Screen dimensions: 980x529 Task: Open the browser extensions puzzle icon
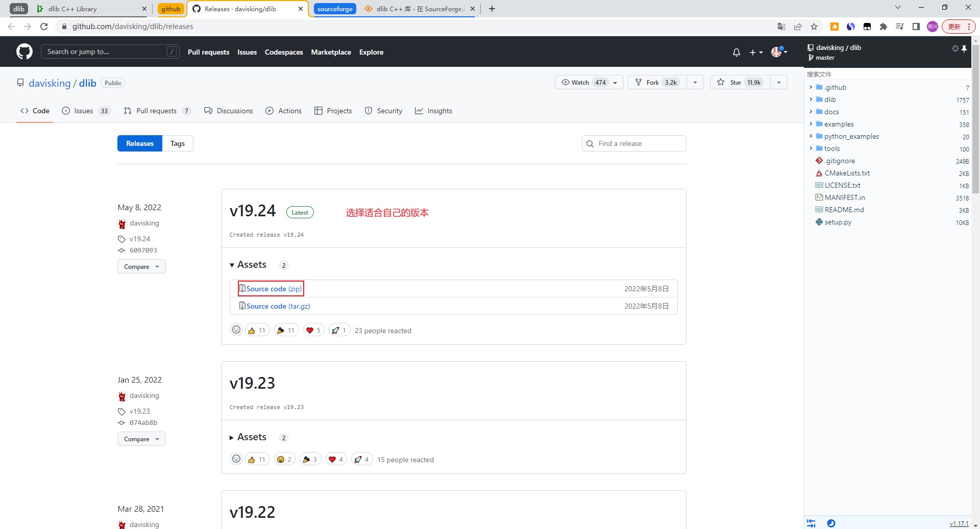point(884,27)
